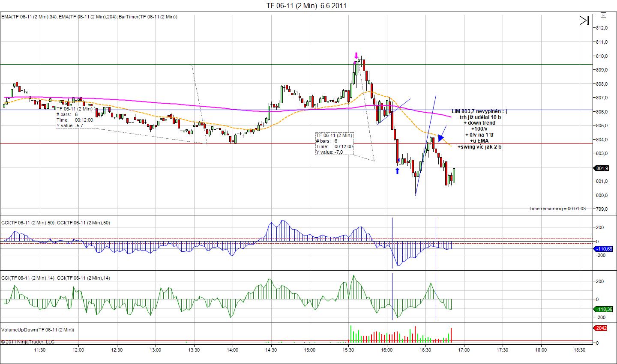Click the 'Y value: -5,7' ruler readout
The image size is (617, 364).
pyautogui.click(x=70, y=125)
